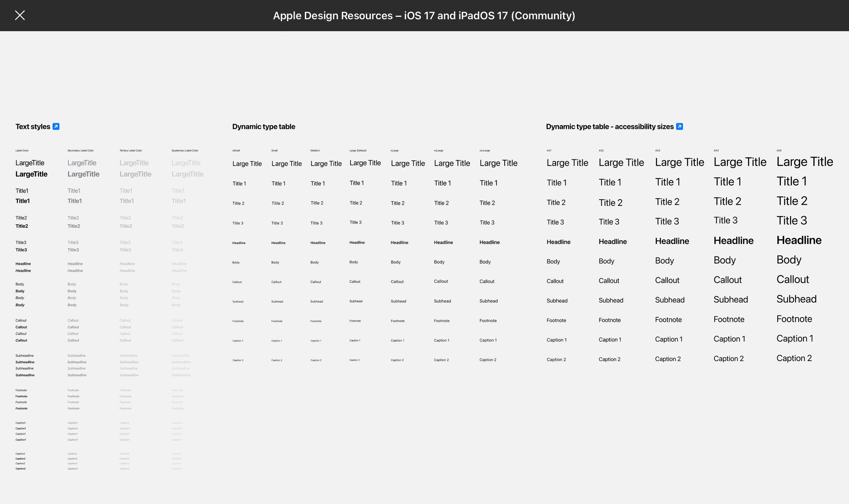Click italic Headline in Label Color column
Screen dimensions: 849x504
23,271
